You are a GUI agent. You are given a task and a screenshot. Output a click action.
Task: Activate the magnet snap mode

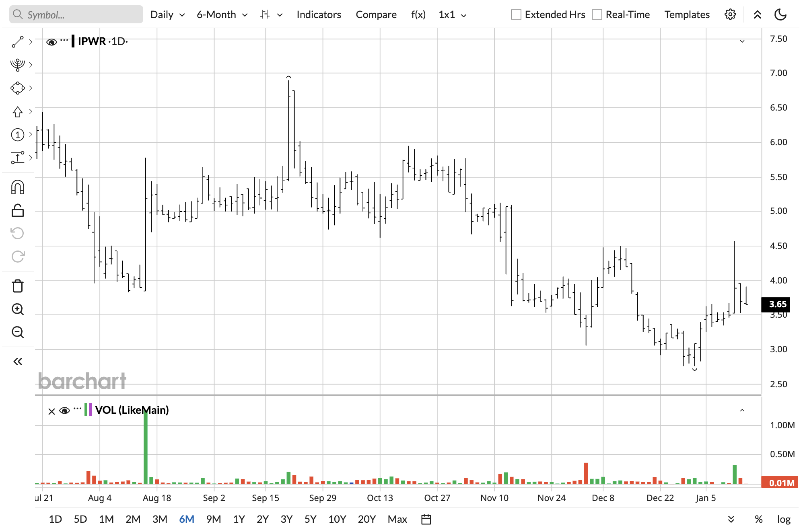17,187
